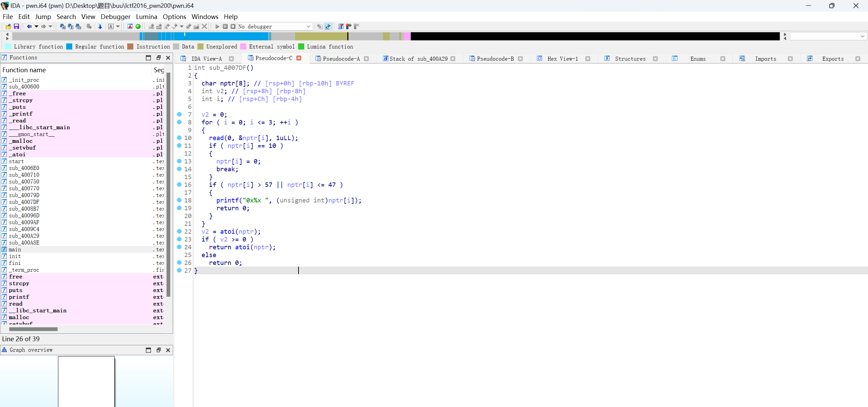This screenshot has height=407, width=868.
Task: Open the Lumina menu
Action: (147, 17)
